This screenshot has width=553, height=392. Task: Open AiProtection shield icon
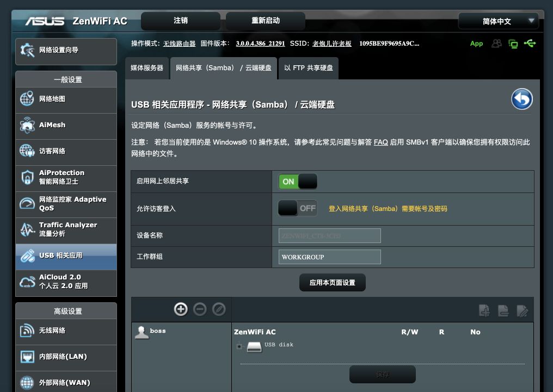[27, 177]
